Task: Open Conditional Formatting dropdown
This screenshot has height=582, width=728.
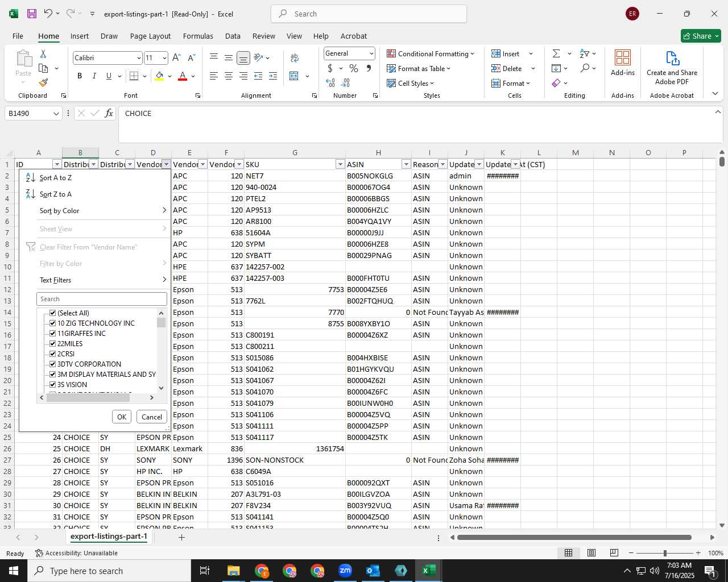Action: [431, 53]
